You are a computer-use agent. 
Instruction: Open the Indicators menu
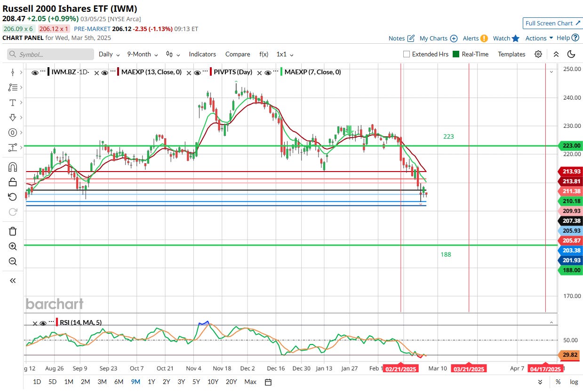point(202,54)
